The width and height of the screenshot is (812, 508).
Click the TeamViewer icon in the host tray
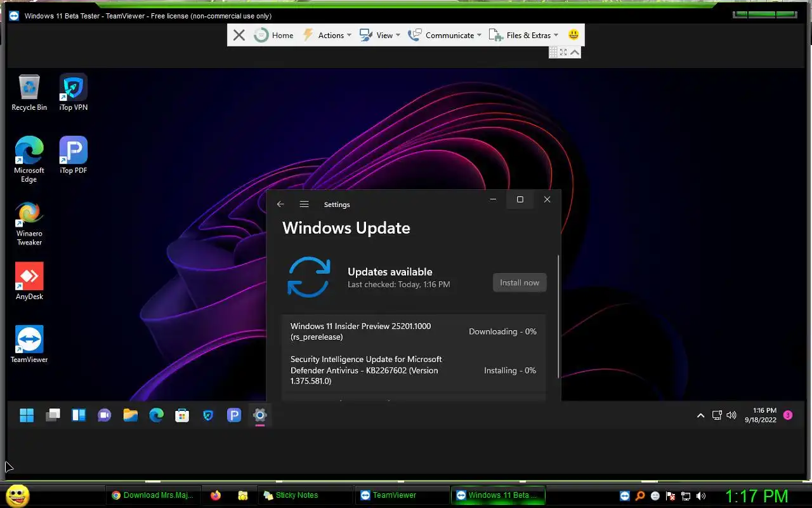click(625, 496)
